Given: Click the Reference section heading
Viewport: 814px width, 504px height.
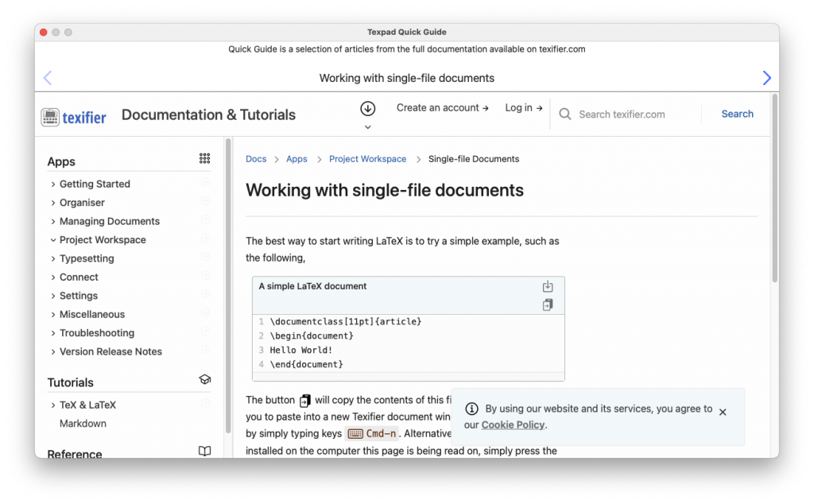Looking at the screenshot, I should (75, 454).
